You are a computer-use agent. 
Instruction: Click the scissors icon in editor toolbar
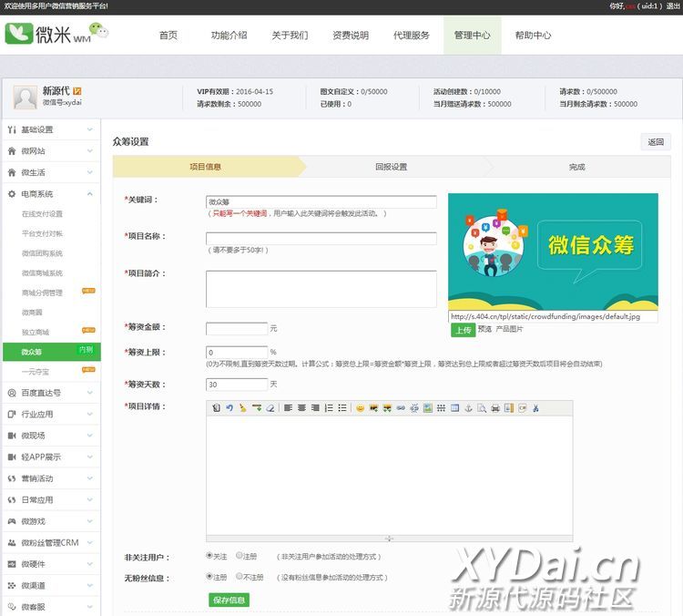535,408
